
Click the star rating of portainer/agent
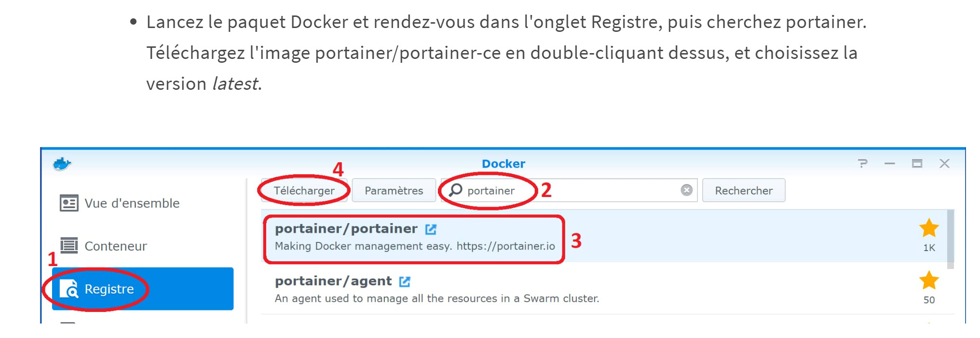tap(929, 281)
